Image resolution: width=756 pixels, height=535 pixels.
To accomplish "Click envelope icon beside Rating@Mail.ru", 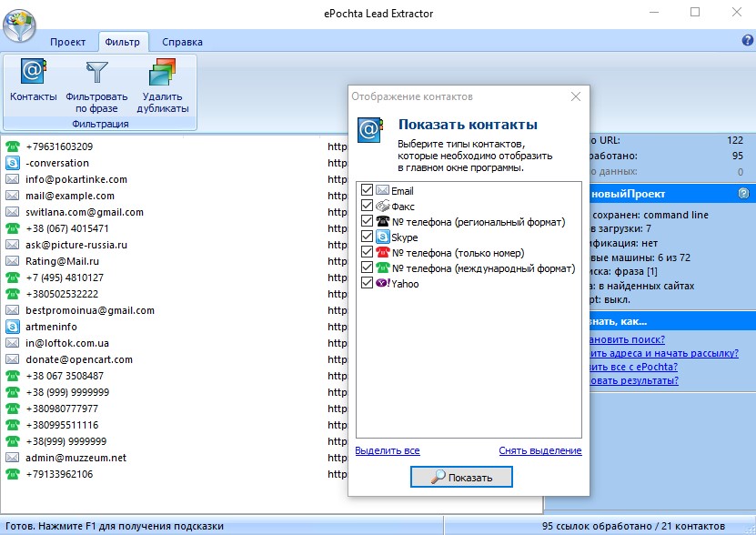I will point(13,261).
